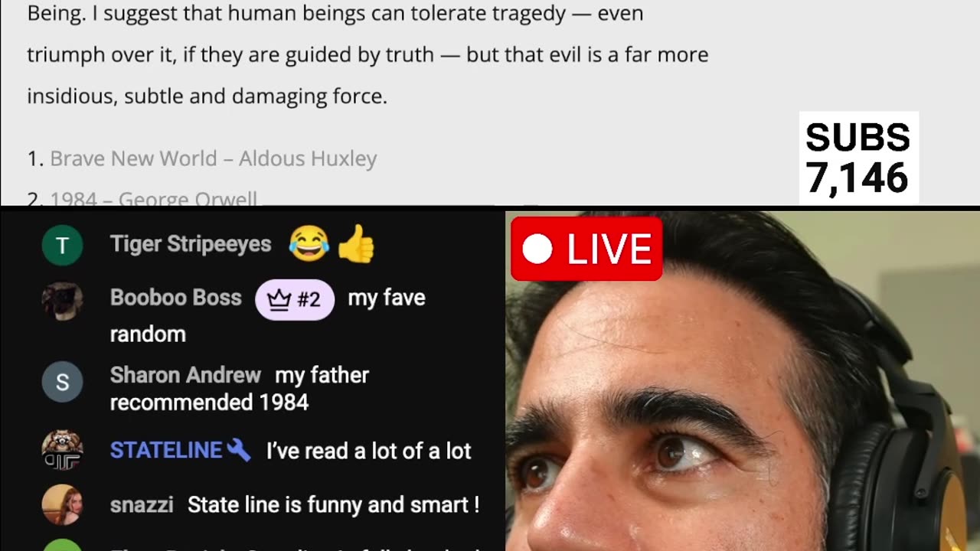Click Sharon Andrew's gray S avatar
The image size is (980, 551).
click(x=62, y=382)
